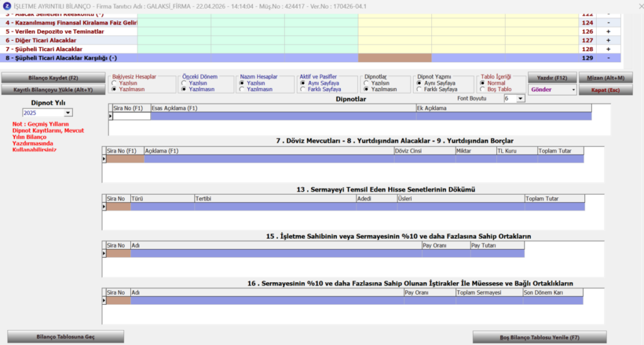
Task: Click Dipnotlar grid row selector arrow
Action: (x=111, y=116)
